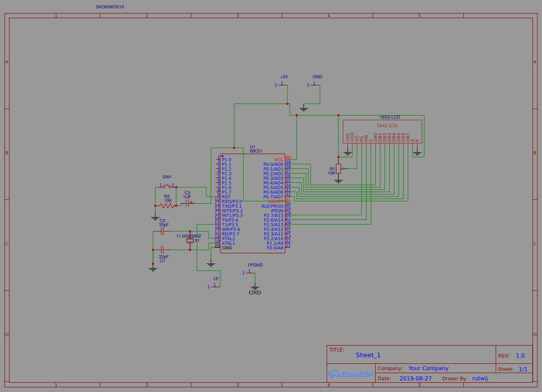Select the I/PGND ground symbol

[255, 288]
